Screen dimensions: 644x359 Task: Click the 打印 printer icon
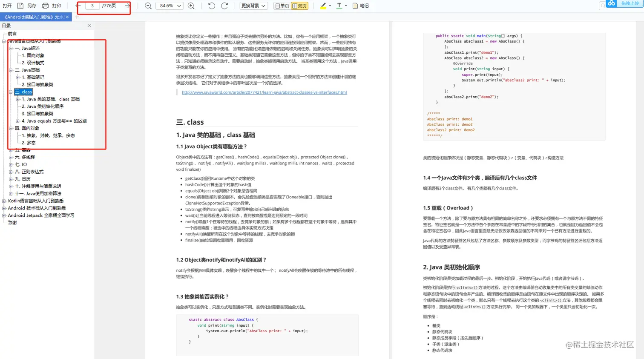[x=46, y=6]
